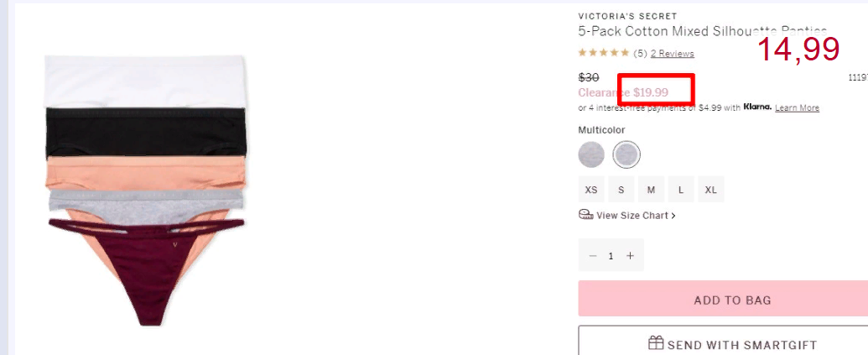868x355 pixels.
Task: Click the size chart tape-measure icon
Action: click(x=585, y=215)
